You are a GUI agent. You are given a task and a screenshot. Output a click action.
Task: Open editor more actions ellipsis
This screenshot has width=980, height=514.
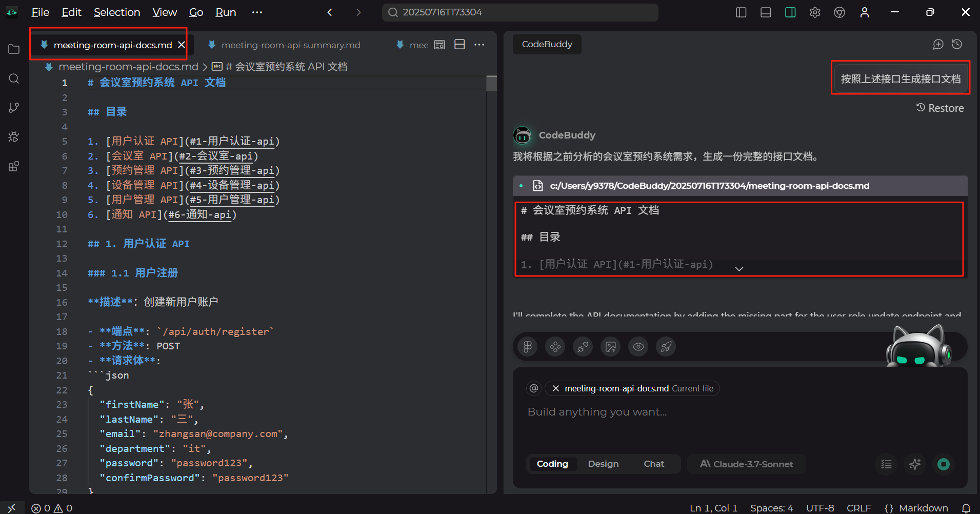(479, 45)
